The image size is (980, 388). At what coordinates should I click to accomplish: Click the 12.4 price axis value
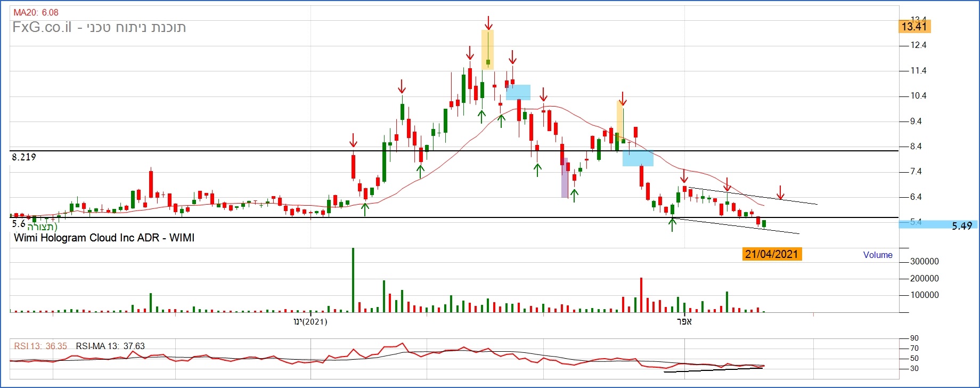coord(918,45)
